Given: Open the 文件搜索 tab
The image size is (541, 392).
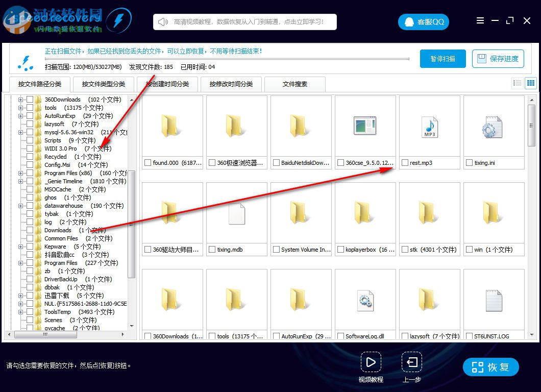Looking at the screenshot, I should (x=295, y=84).
